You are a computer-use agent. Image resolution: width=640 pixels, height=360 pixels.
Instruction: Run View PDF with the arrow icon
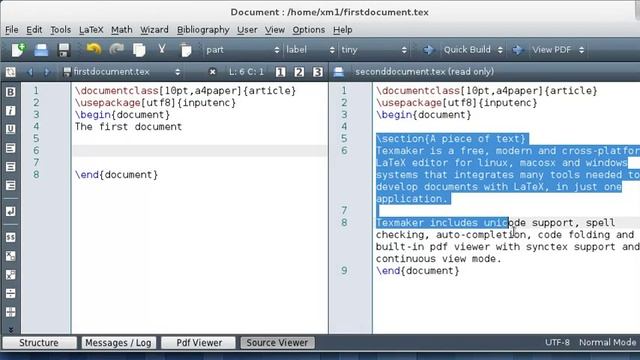tap(517, 50)
